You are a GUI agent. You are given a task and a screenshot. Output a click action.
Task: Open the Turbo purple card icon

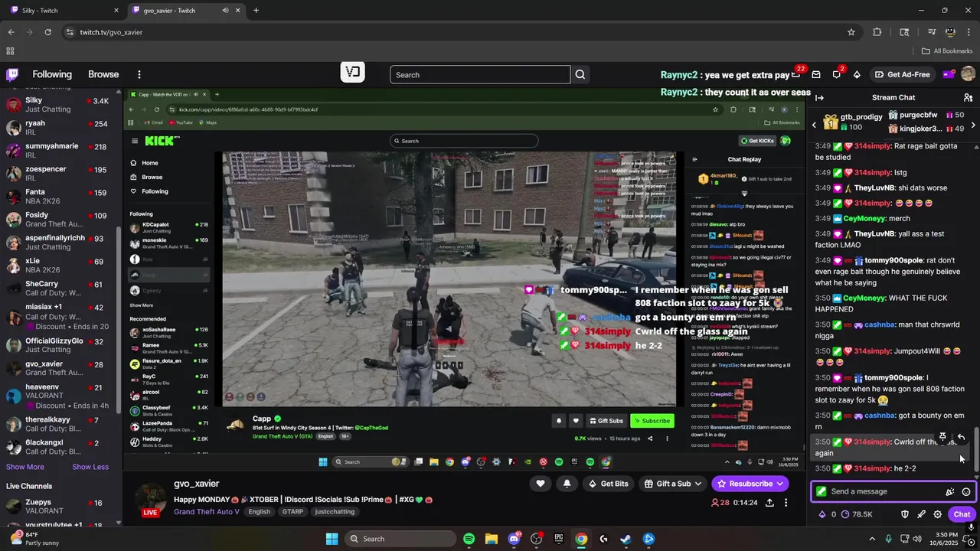point(948,74)
